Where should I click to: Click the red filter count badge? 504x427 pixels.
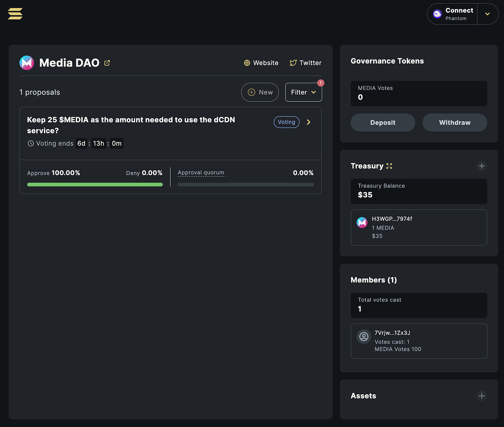(x=321, y=83)
